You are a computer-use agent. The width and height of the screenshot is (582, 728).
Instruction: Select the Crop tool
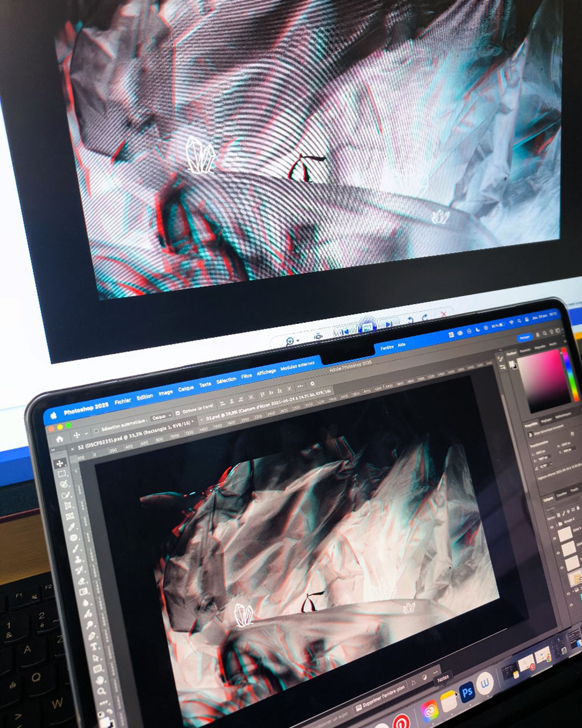click(68, 505)
